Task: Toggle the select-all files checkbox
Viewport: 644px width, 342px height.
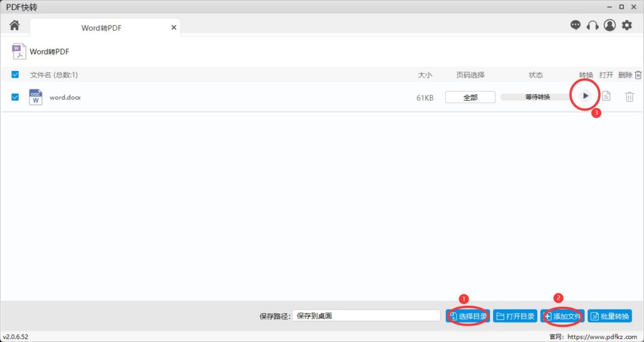Action: point(15,74)
